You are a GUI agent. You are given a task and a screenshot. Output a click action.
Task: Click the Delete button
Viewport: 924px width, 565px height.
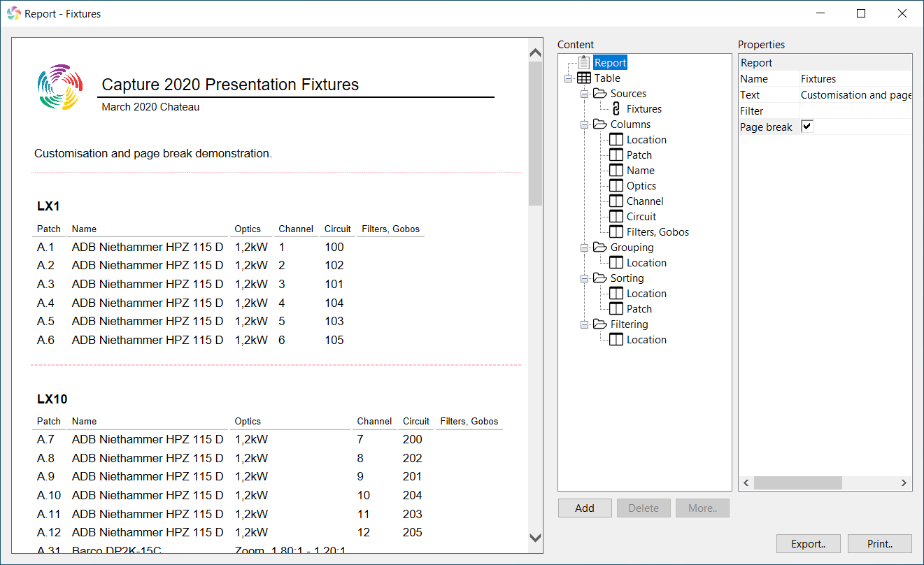644,508
